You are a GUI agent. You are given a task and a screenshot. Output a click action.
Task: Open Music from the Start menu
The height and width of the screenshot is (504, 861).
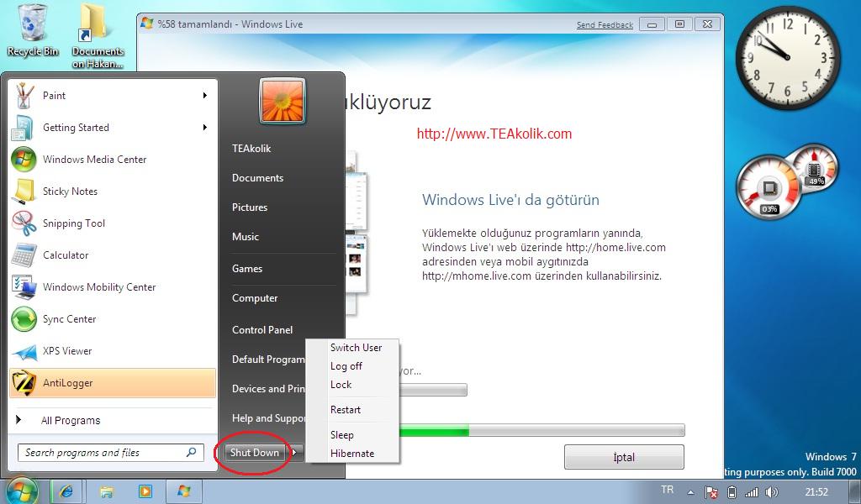tap(245, 236)
